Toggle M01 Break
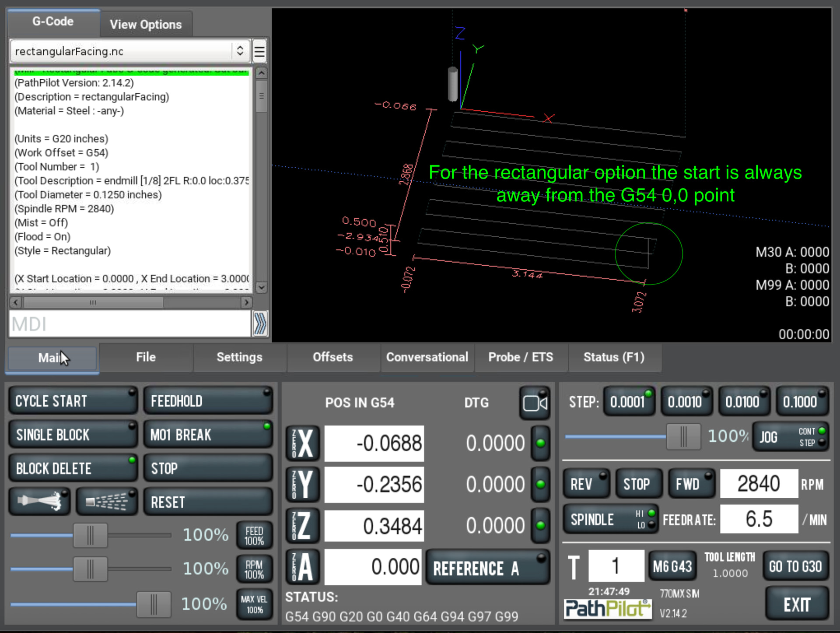Screen dimensions: 840x633 [x=208, y=435]
